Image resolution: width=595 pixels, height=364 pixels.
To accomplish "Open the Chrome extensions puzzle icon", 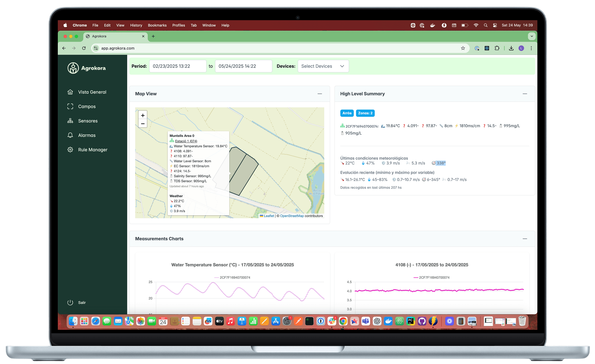I will coord(497,48).
